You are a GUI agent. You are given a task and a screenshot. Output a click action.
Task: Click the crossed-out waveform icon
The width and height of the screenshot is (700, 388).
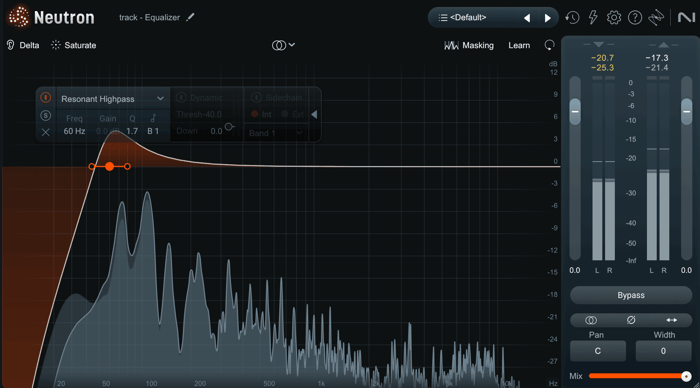656,18
